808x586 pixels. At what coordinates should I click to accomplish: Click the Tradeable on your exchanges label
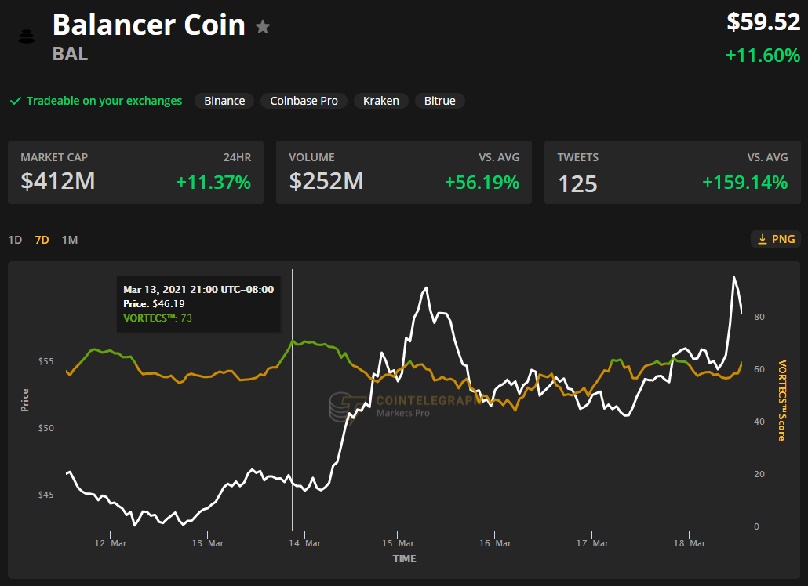click(x=104, y=101)
